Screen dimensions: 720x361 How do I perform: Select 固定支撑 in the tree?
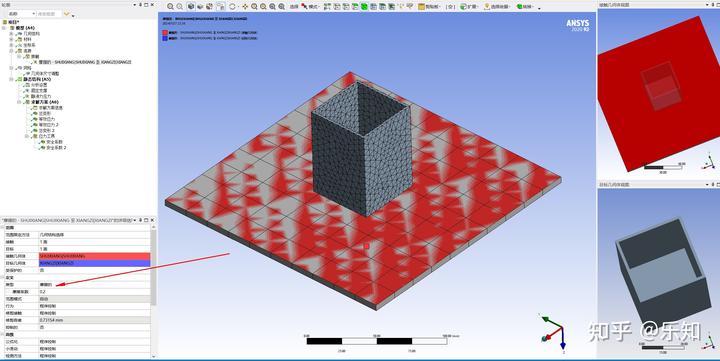(x=39, y=90)
